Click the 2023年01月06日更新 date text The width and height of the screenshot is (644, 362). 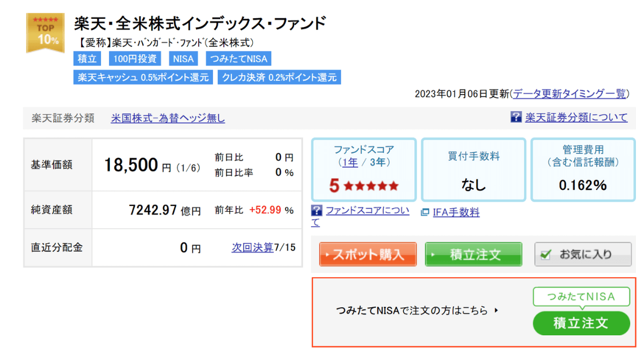462,94
